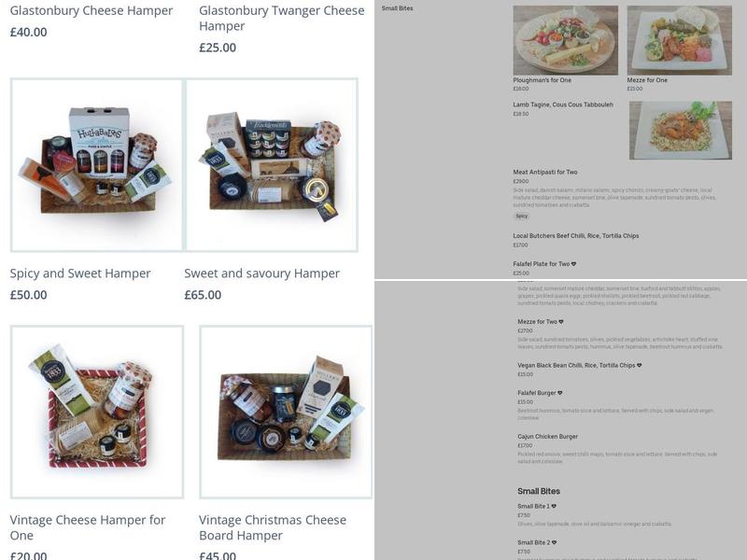Open the Glastonbury Twanger Cheese Hamper link
Screen dimensions: 747x560
click(x=282, y=18)
